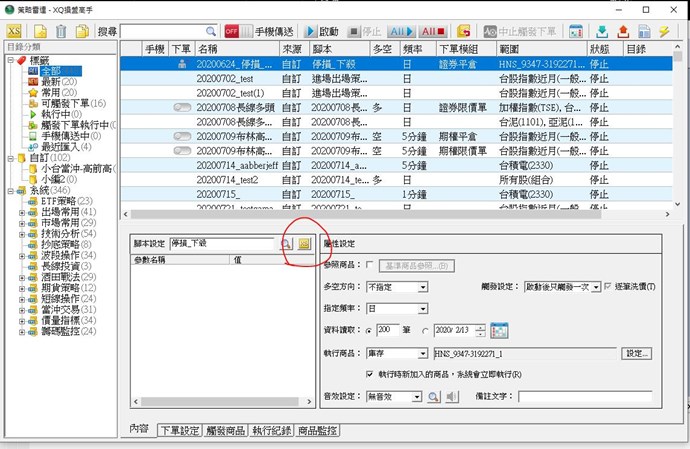Switch to the 下單設定 tab
The width and height of the screenshot is (690, 449).
179,431
